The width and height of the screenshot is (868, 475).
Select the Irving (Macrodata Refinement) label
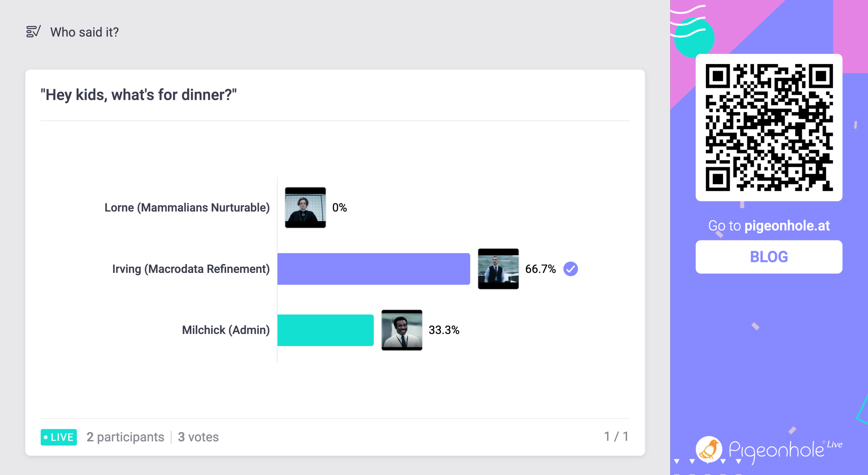191,269
